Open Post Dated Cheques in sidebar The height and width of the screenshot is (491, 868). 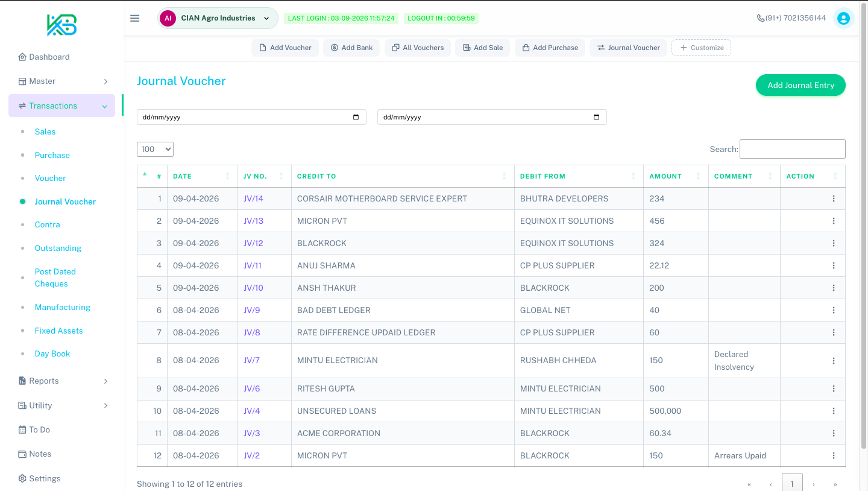(x=55, y=277)
